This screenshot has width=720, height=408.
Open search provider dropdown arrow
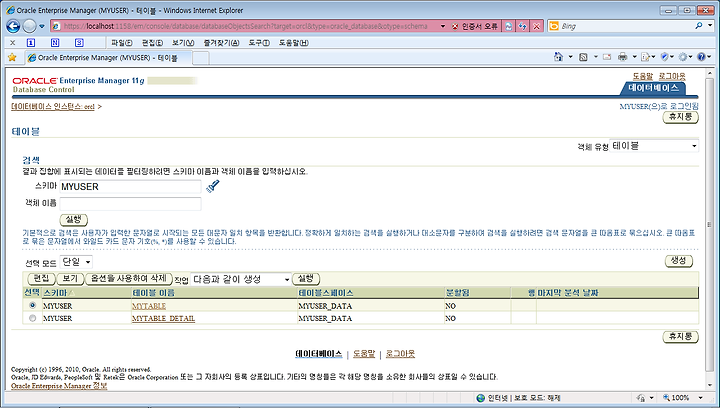coord(710,26)
